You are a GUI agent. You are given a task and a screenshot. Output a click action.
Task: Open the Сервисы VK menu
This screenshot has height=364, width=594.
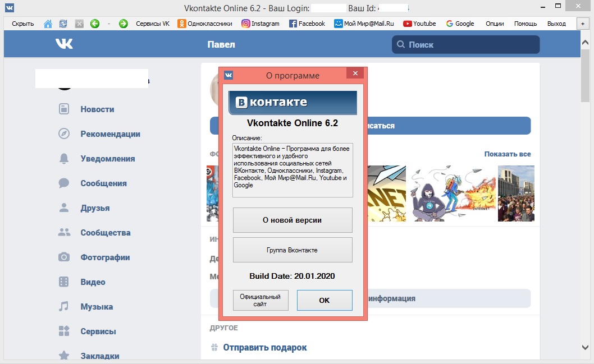coord(153,24)
